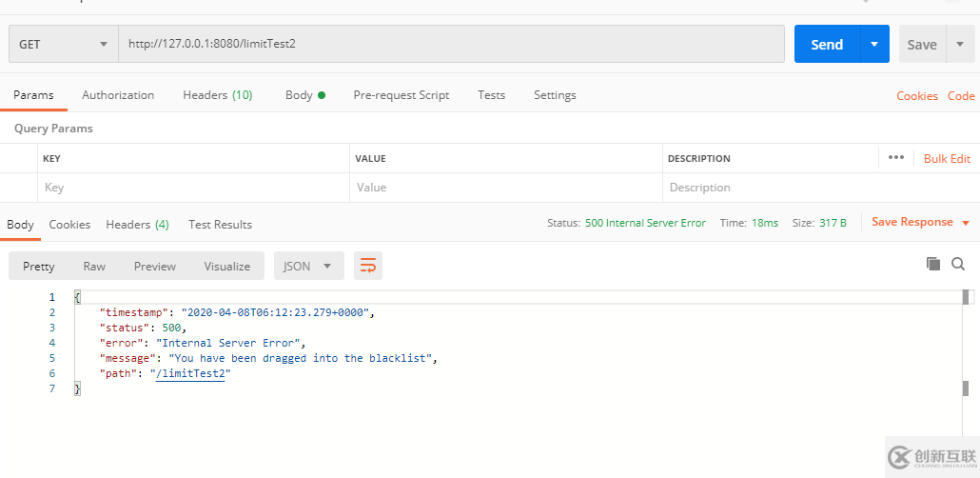980x478 pixels.
Task: Select the Raw view mode
Action: pos(94,266)
